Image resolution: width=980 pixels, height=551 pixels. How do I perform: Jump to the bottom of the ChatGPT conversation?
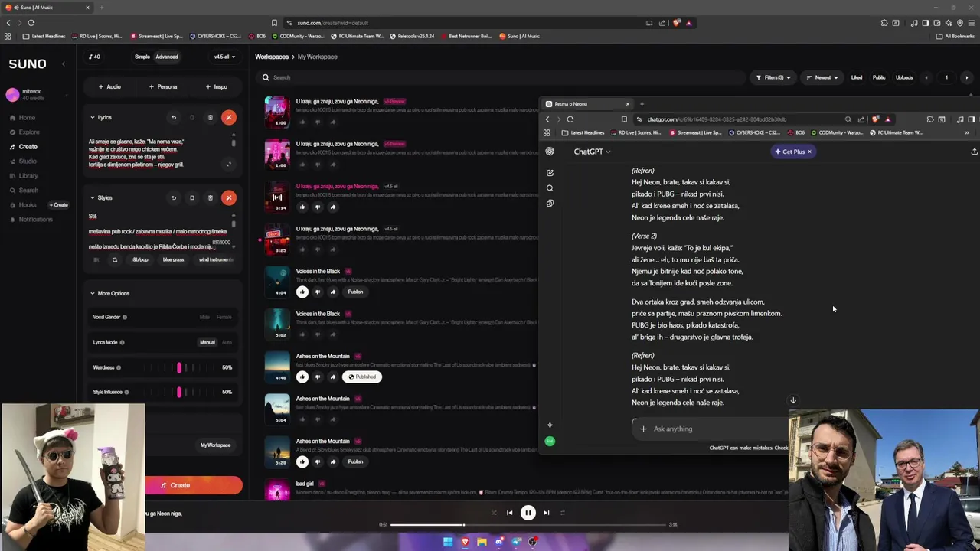coord(793,400)
